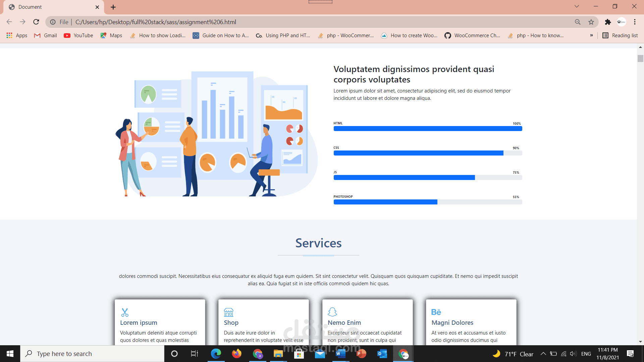Toggle the bookmark star for this page
The width and height of the screenshot is (644, 362).
coord(591,22)
